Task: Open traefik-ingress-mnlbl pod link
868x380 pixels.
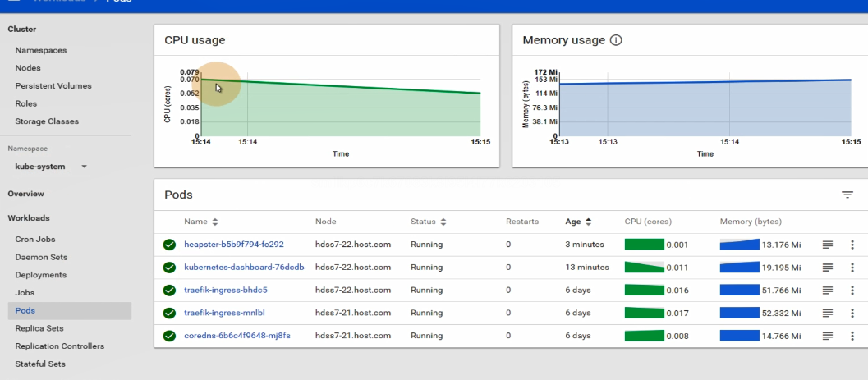Action: click(224, 313)
